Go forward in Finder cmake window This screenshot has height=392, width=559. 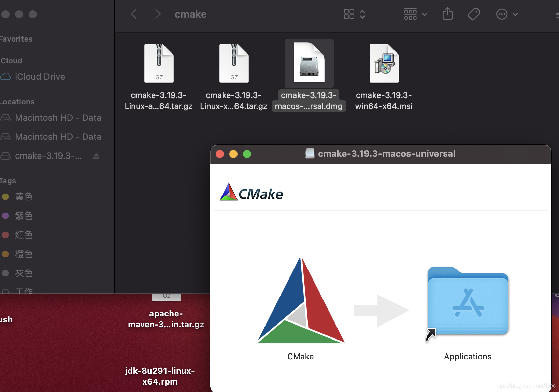coord(157,14)
